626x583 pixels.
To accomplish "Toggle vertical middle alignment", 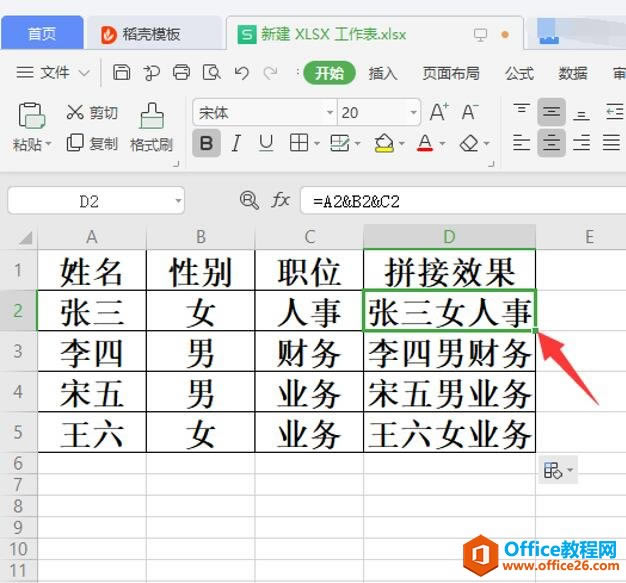I will 551,112.
